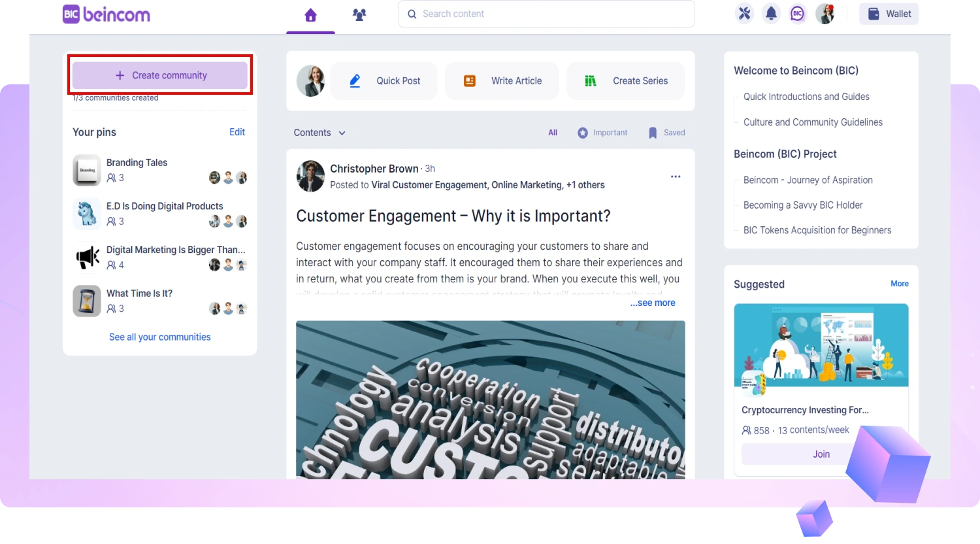
Task: Open the customer word-cloud post image
Action: [491, 399]
